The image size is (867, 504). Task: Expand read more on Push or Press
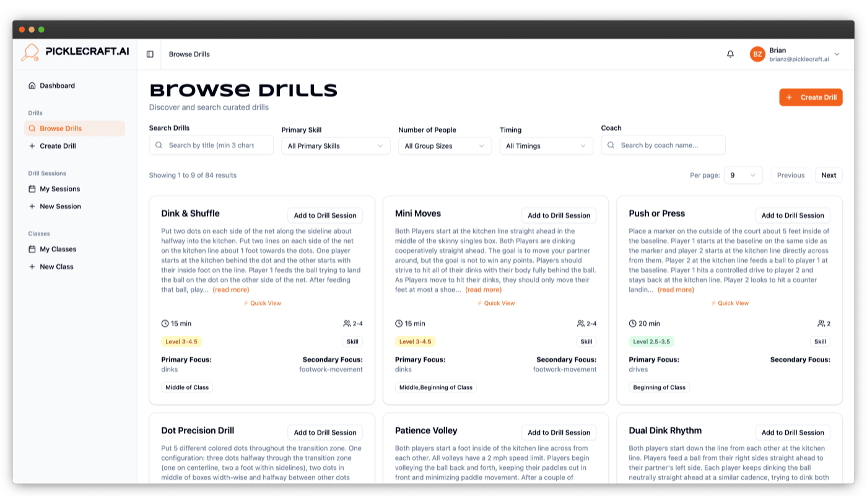click(676, 290)
